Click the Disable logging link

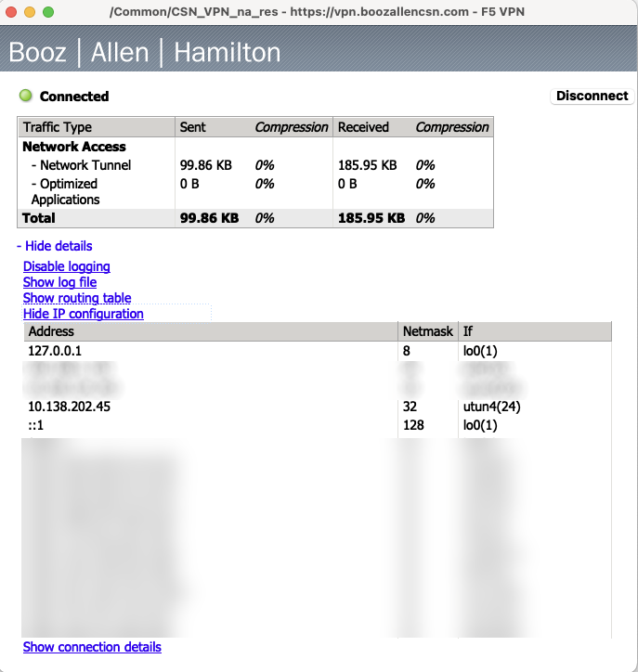(x=67, y=266)
